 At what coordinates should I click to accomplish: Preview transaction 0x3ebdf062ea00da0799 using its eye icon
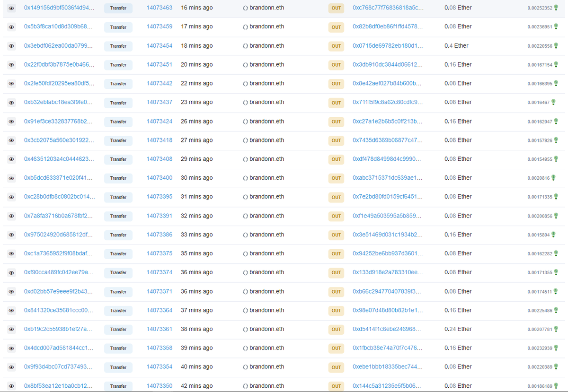point(11,46)
